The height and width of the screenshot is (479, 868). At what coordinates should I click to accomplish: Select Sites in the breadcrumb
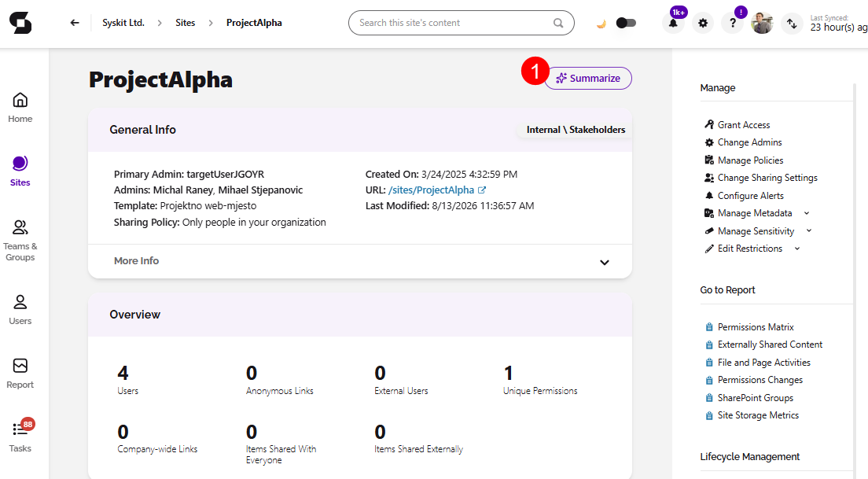coord(186,23)
